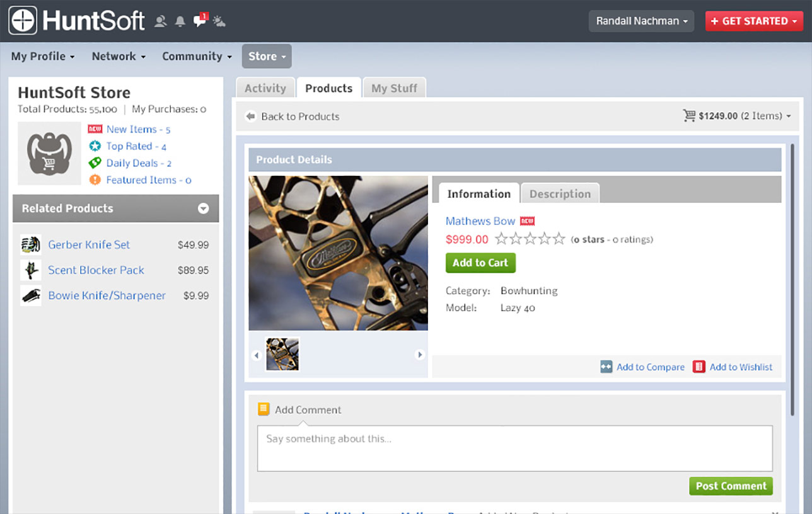The width and height of the screenshot is (812, 514).
Task: Open the messages chat bubble icon
Action: click(200, 21)
